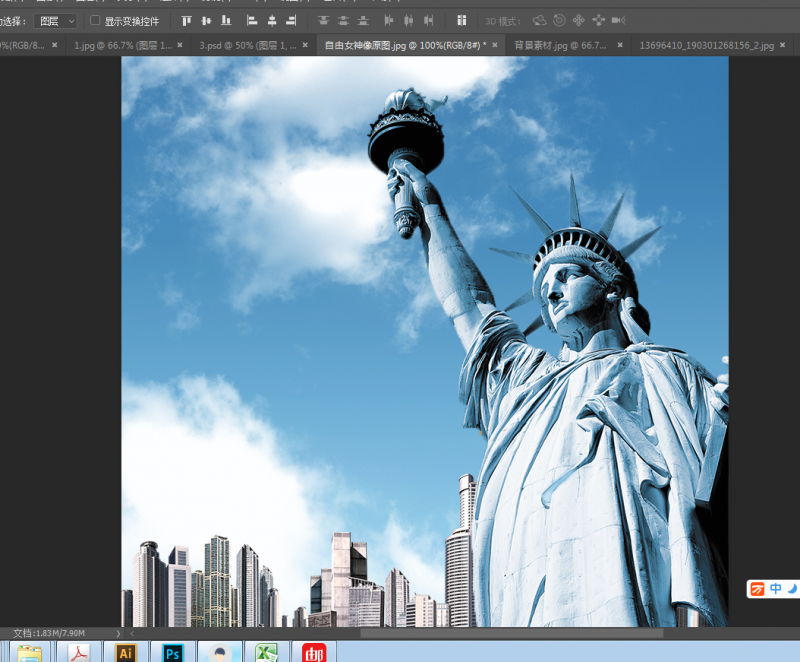Screen dimensions: 800x662
Task: Select the 3D pan mode icon
Action: coord(579,20)
